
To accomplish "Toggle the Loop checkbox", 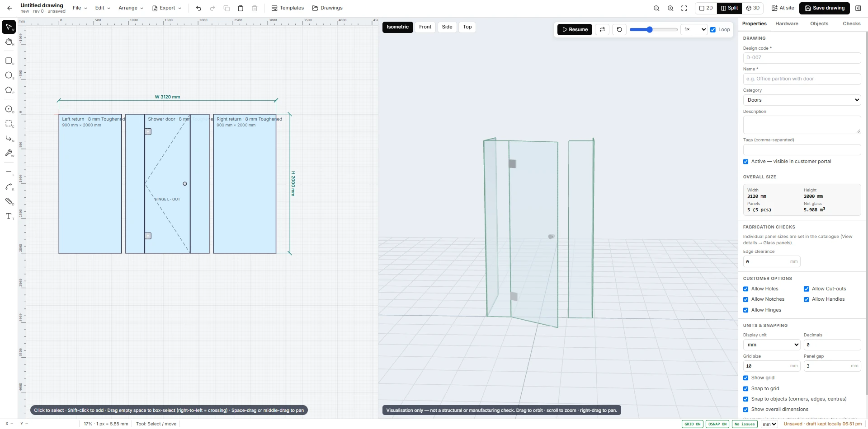I will tap(713, 30).
